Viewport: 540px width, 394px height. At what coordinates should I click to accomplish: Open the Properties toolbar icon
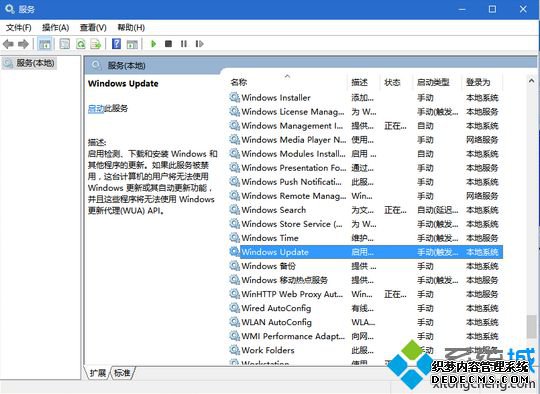(x=64, y=44)
